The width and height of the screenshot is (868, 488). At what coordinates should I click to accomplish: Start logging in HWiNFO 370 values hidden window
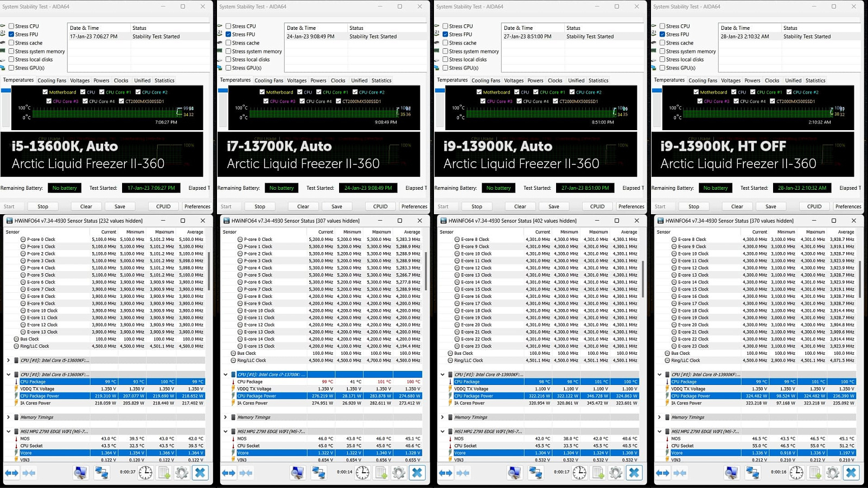point(815,473)
